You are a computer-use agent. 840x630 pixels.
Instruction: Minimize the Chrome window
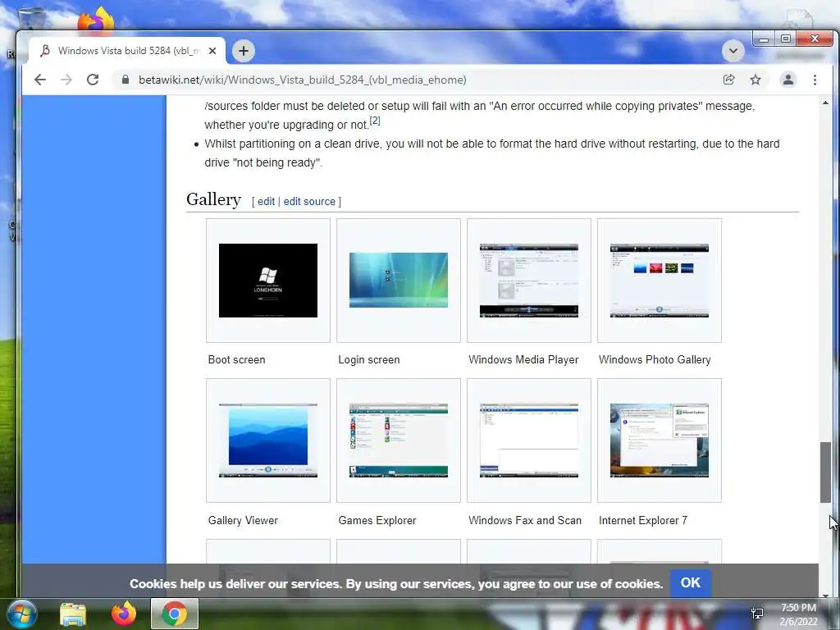tap(764, 39)
